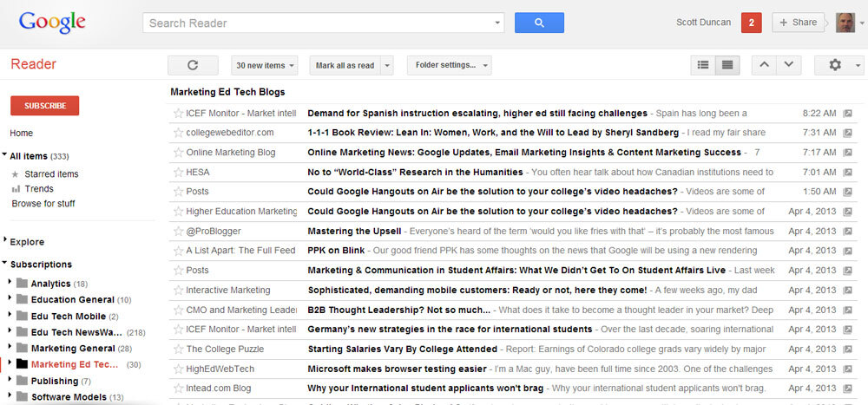Click the Share button

(798, 23)
